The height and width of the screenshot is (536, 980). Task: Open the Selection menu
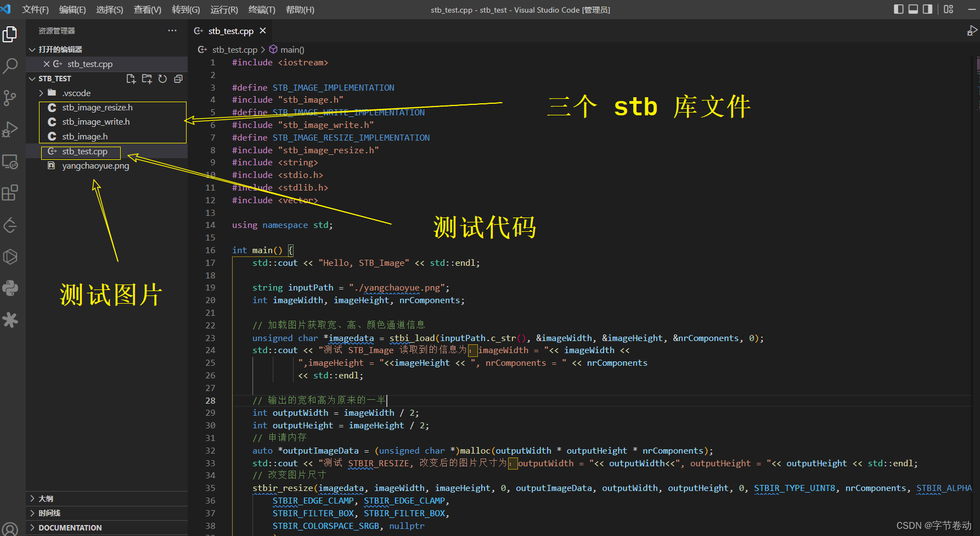(x=109, y=9)
